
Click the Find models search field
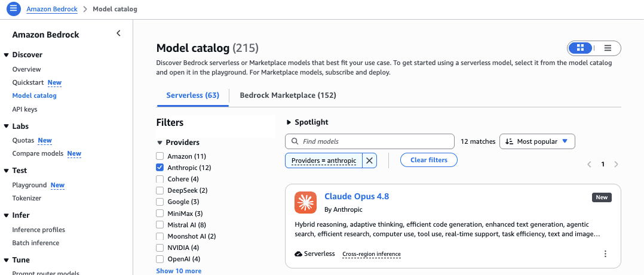pos(370,141)
